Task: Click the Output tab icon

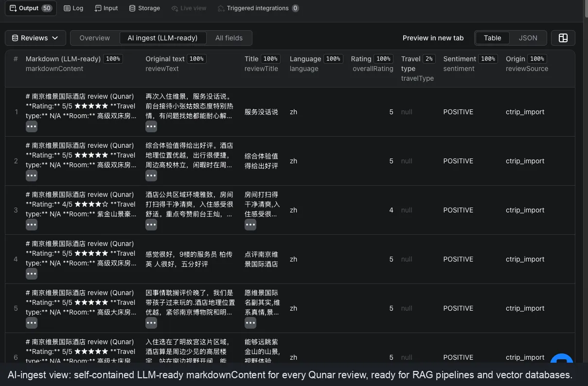Action: coord(13,8)
